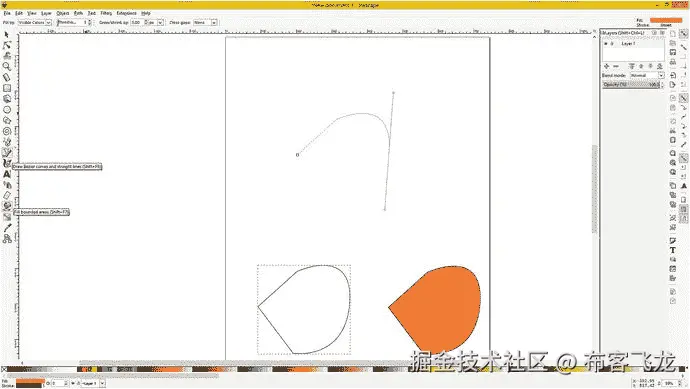Toggle Layer 1 visibility eye
Viewport: 690px width, 389px height.
click(x=606, y=44)
